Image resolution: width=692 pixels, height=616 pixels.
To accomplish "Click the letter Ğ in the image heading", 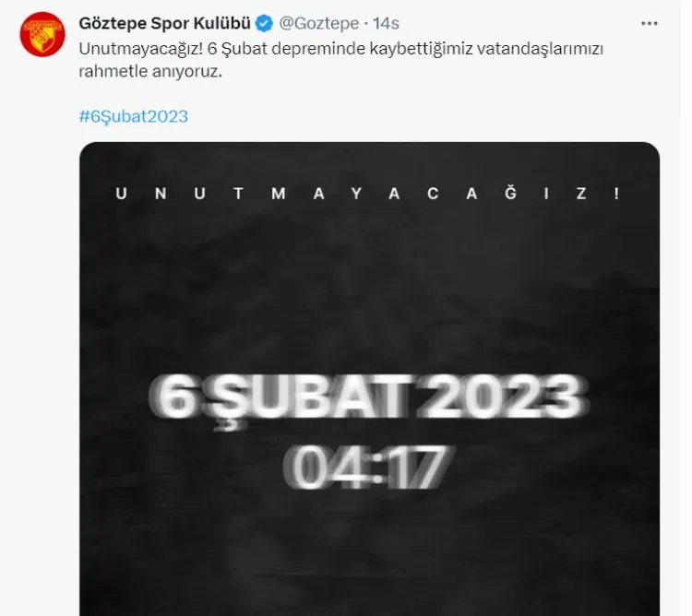I will 510,192.
